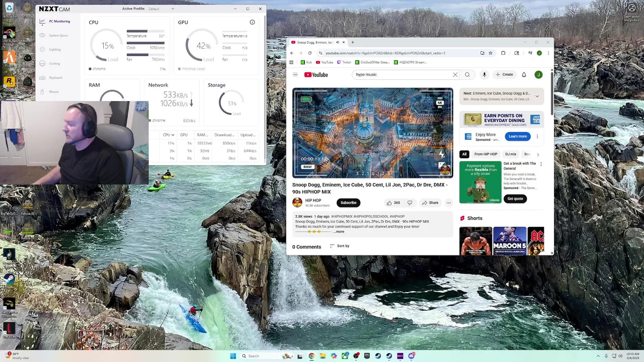This screenshot has height=362, width=644.
Task: Open more actions ellipsis under video
Action: (x=449, y=203)
